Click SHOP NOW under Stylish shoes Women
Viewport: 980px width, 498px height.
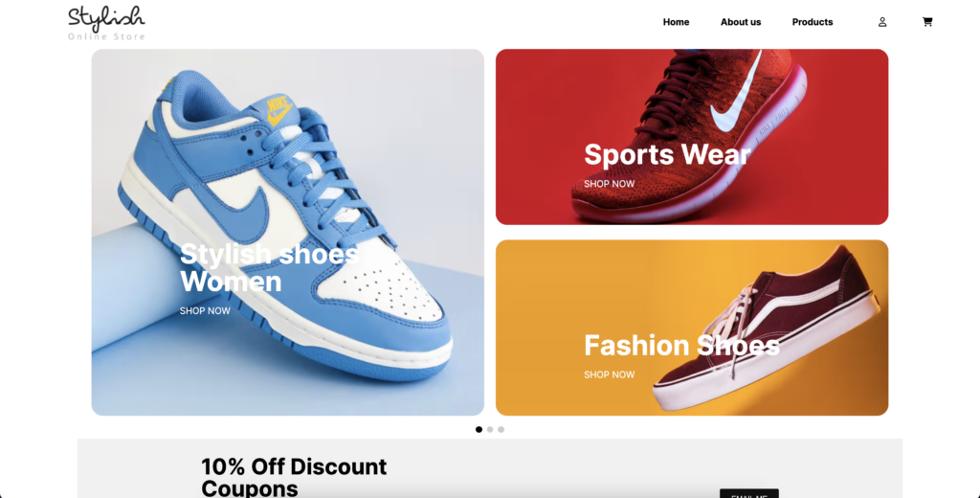205,311
